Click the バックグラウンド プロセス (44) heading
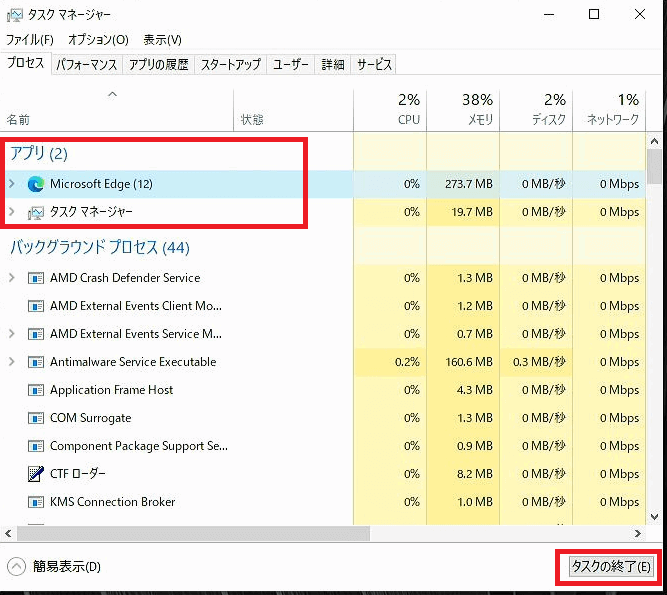This screenshot has height=595, width=667. (100, 247)
